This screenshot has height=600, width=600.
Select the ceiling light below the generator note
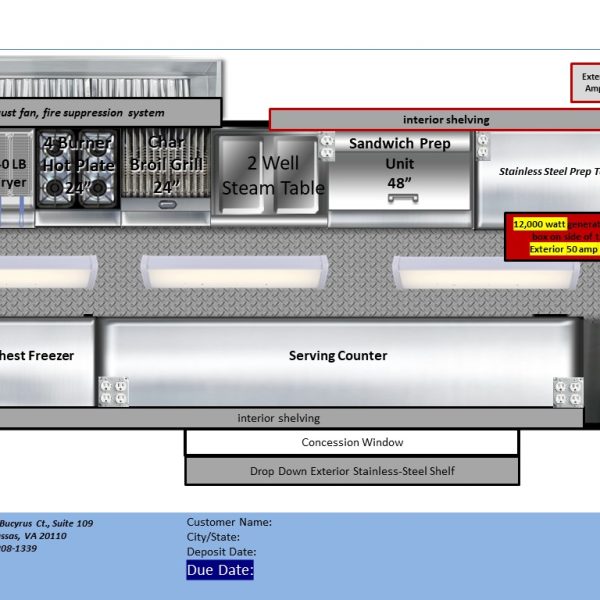pyautogui.click(x=486, y=273)
